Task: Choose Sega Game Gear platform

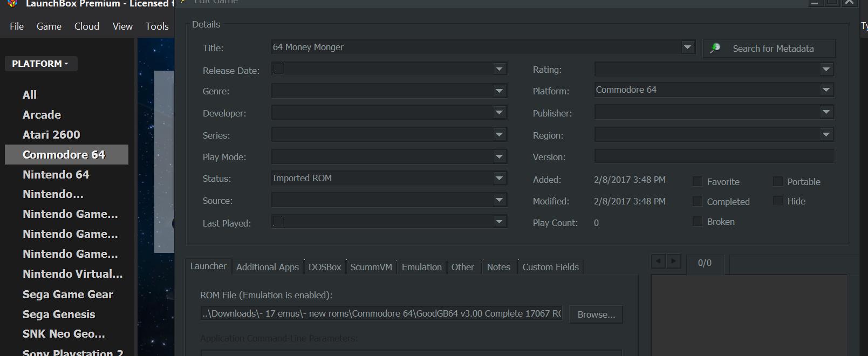Action: [x=68, y=295]
